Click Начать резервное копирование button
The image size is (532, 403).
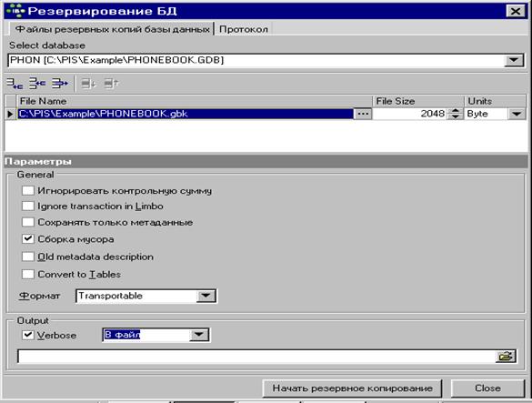353,388
